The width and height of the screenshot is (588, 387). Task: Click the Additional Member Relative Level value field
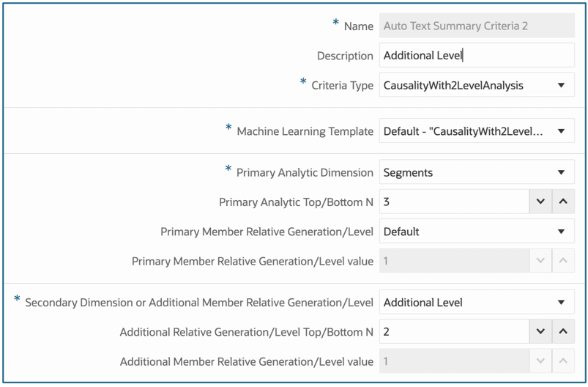coord(454,361)
